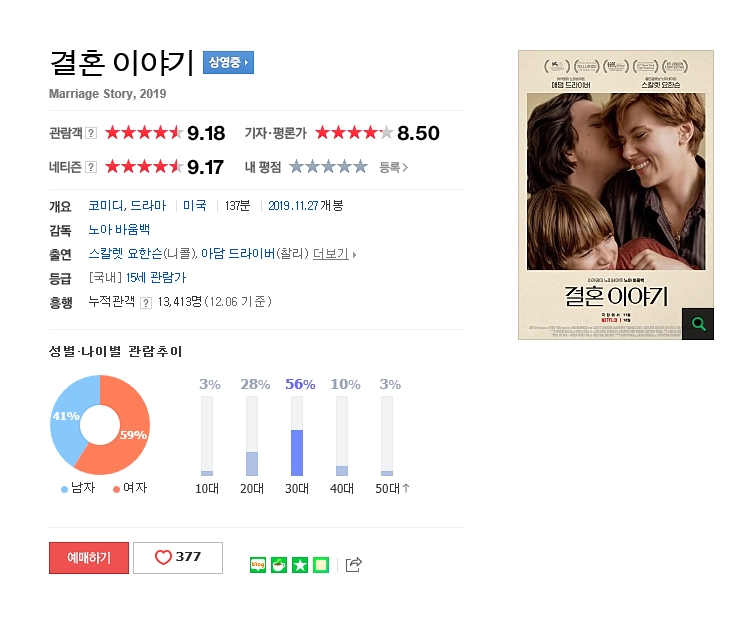752x629 pixels.
Task: Click the green cafe cup share icon
Action: 279,565
